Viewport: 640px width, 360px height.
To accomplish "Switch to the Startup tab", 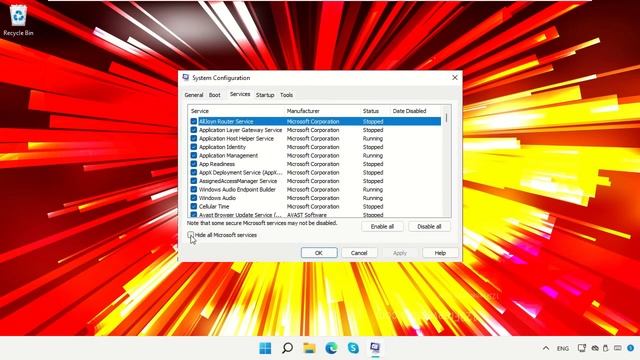I will tap(265, 95).
